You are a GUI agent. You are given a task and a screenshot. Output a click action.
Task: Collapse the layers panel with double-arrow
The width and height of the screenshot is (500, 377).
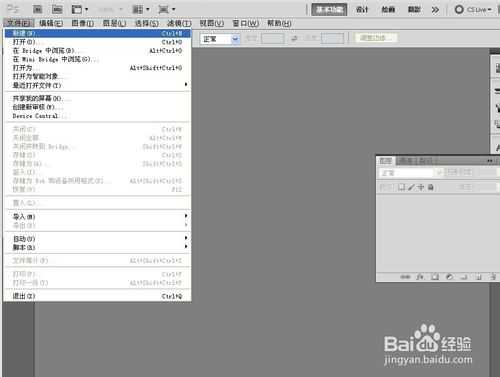coord(489,161)
